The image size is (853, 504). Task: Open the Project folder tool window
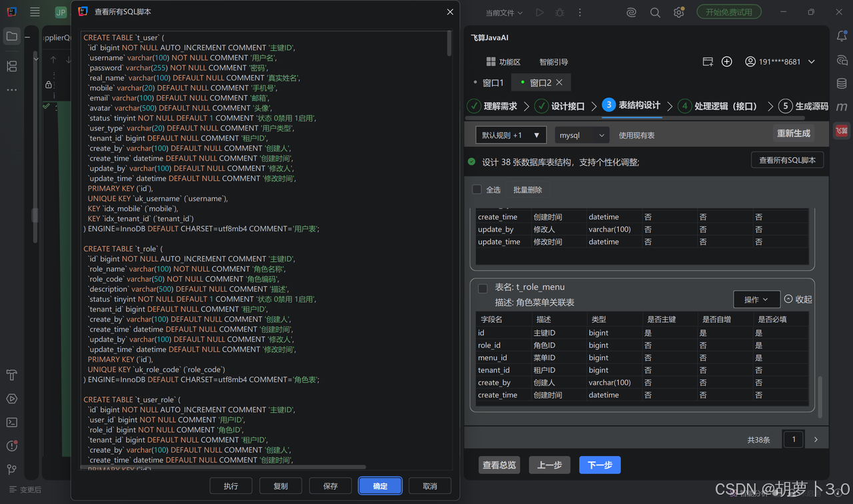[x=11, y=37]
